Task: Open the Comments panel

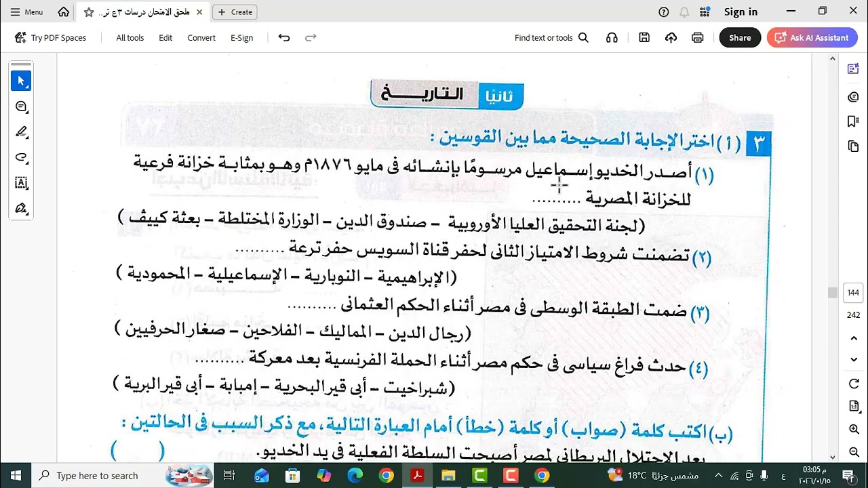Action: [854, 97]
